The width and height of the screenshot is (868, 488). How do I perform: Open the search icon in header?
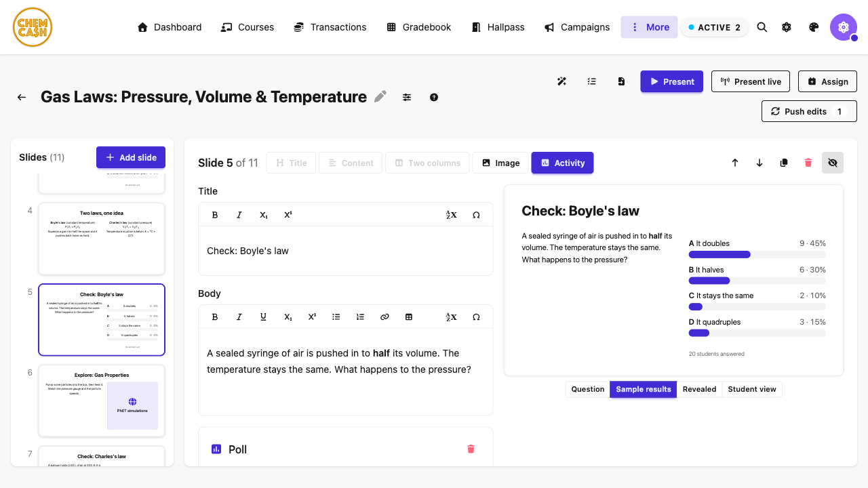(x=762, y=27)
